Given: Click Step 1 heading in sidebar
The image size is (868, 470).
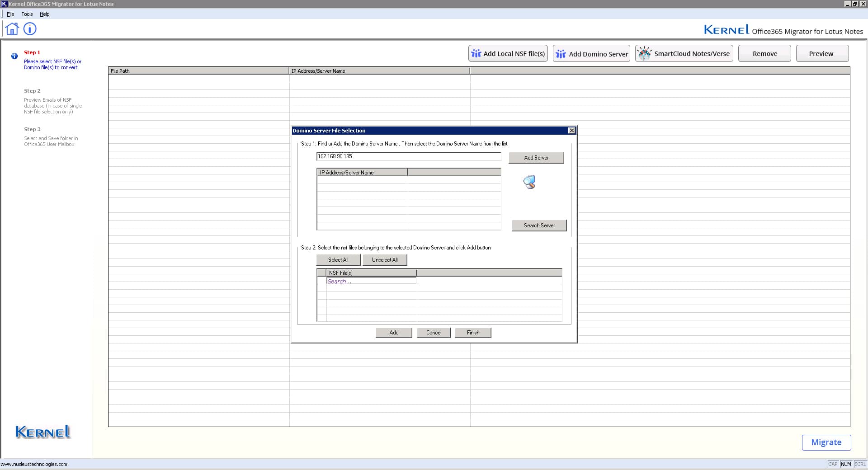Looking at the screenshot, I should (32, 52).
